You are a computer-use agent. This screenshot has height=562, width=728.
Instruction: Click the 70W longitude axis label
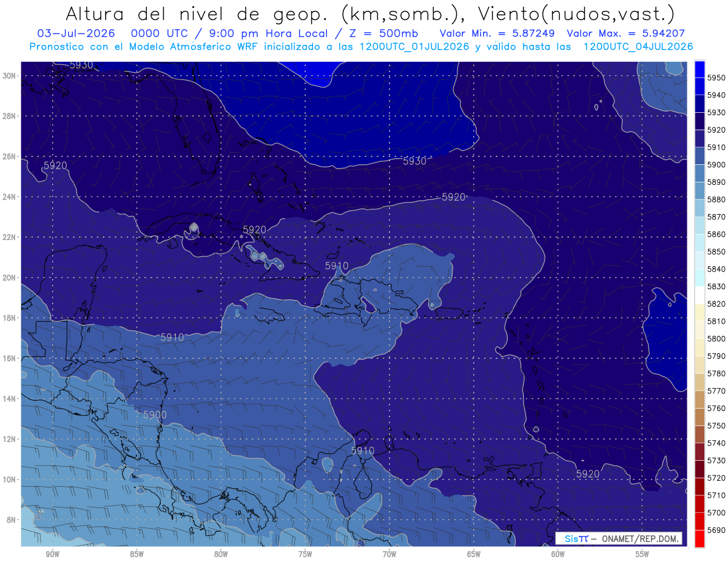click(x=389, y=554)
